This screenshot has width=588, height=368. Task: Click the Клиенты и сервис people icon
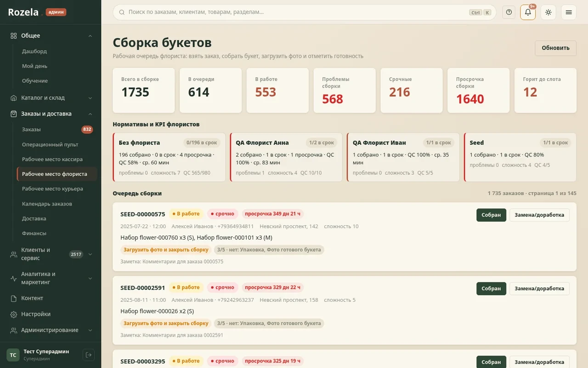(14, 254)
